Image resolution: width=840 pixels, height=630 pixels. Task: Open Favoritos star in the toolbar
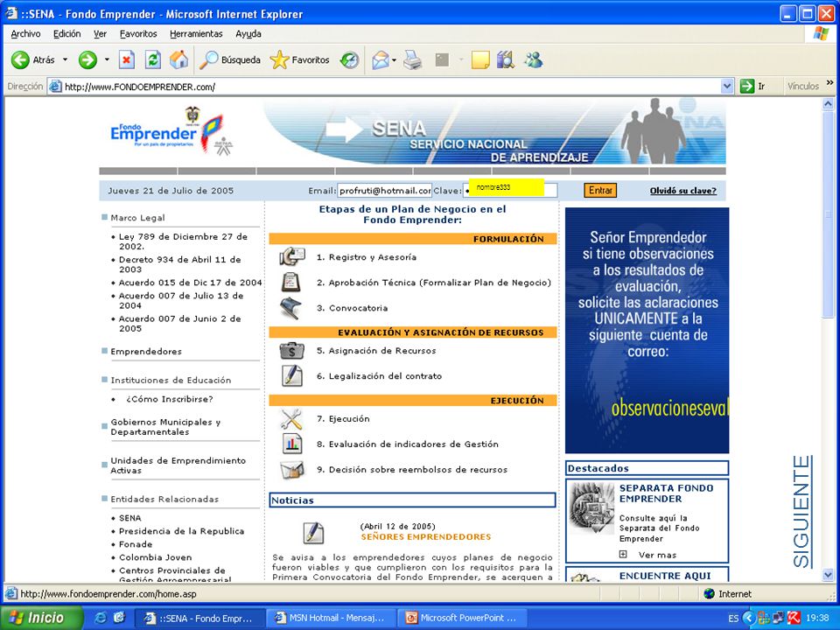299,59
